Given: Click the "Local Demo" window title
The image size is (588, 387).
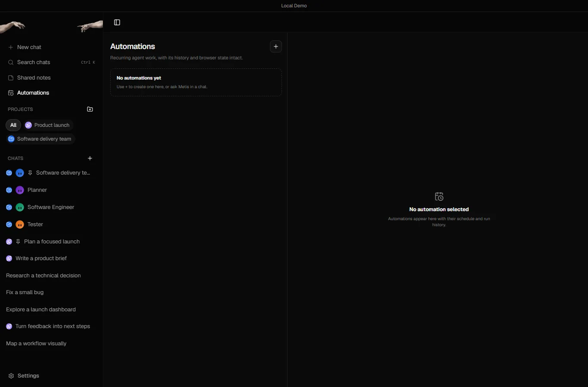Looking at the screenshot, I should click(294, 6).
